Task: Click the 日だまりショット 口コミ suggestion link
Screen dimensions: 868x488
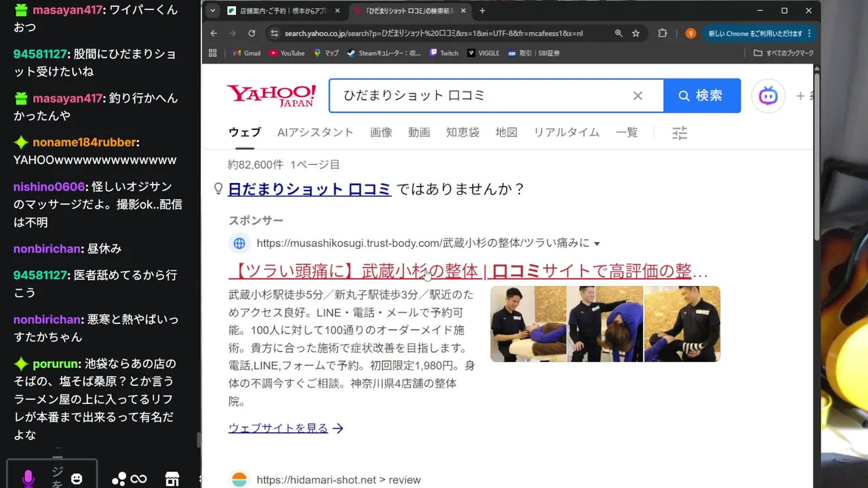Action: pyautogui.click(x=309, y=189)
